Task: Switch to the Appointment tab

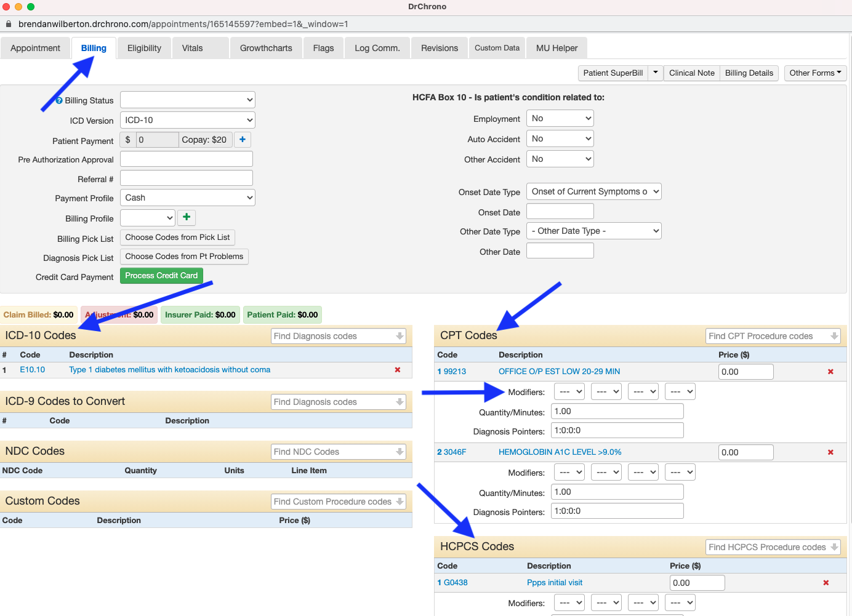Action: tap(35, 48)
